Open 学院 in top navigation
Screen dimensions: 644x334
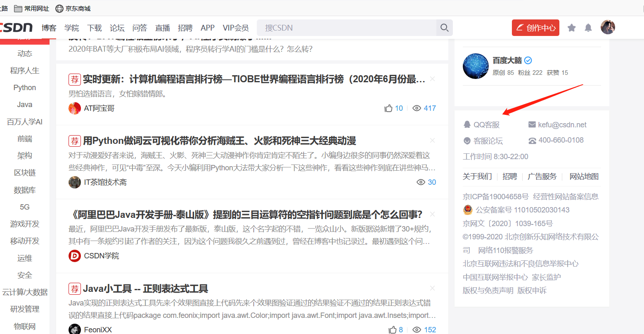[x=71, y=28]
